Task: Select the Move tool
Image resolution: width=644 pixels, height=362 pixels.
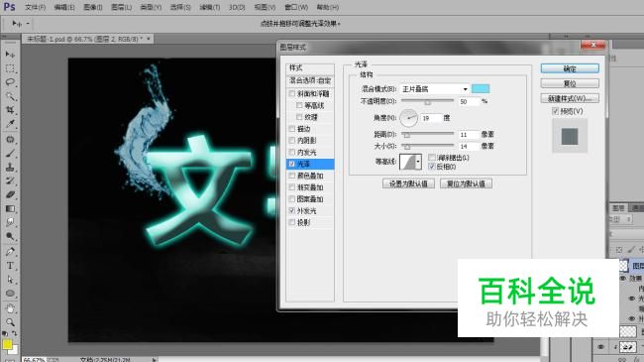Action: [10, 55]
